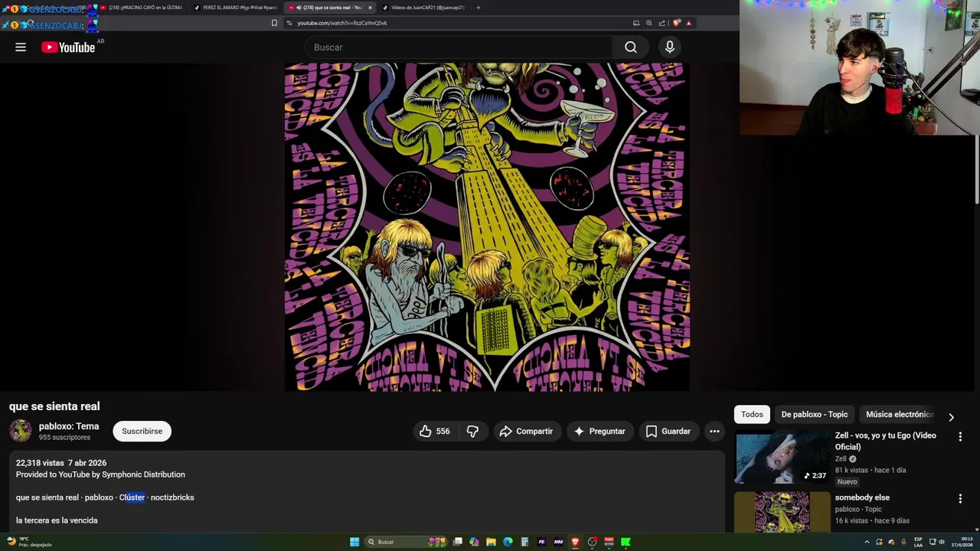The image size is (980, 551).
Task: Select the Todos filter chip
Action: coord(752,415)
